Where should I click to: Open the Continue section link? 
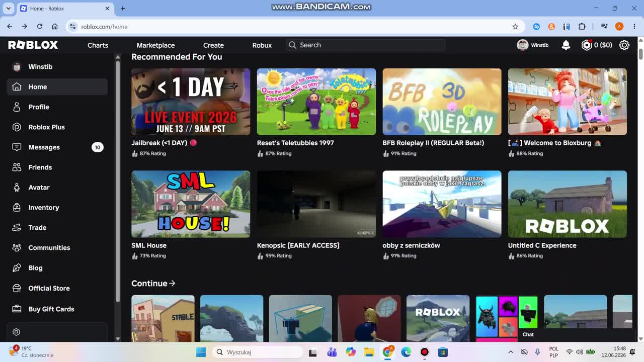[153, 284]
